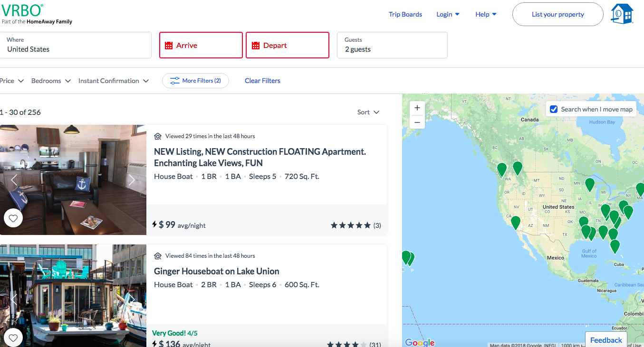Viewport: 644px width, 347px height.
Task: Toggle Search when I move map checkbox
Action: 554,109
